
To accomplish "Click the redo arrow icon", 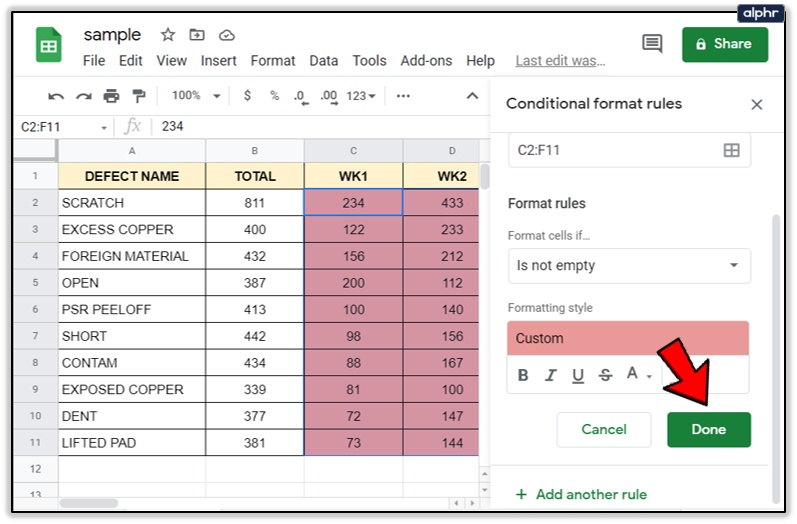I will coord(84,96).
